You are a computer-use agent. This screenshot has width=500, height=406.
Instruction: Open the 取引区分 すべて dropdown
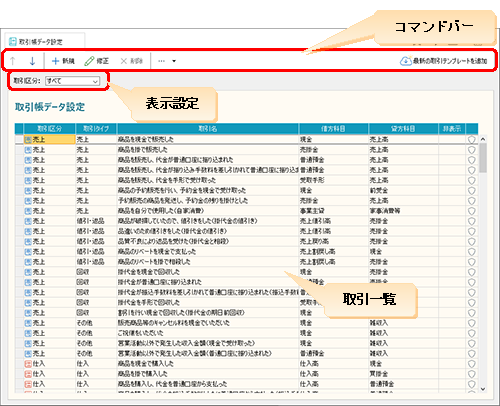tap(72, 81)
